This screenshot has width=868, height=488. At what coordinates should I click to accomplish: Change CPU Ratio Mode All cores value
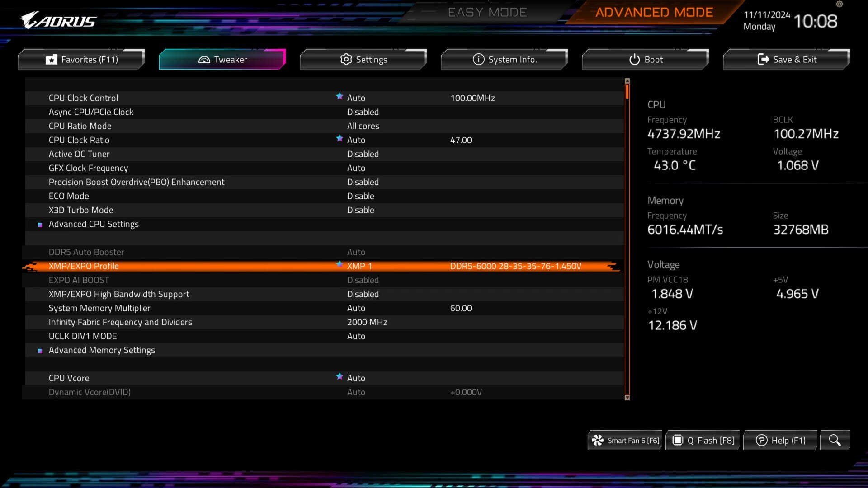[363, 126]
